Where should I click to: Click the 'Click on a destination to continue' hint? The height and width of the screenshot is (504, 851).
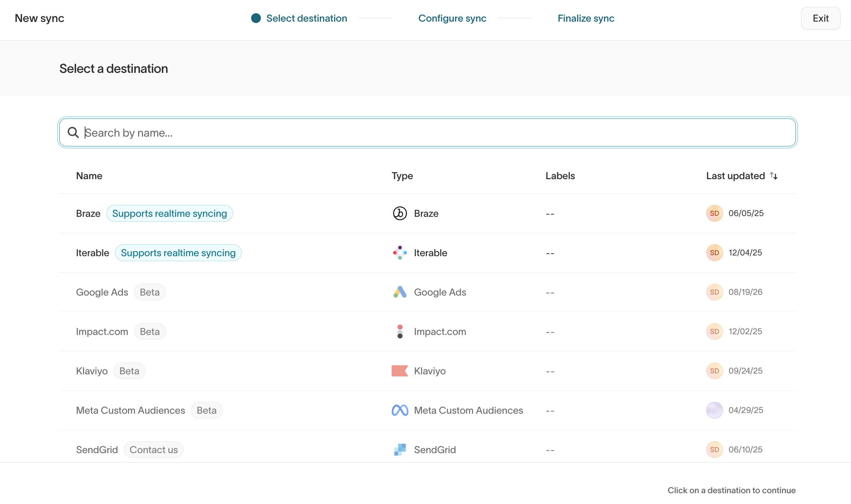732,490
